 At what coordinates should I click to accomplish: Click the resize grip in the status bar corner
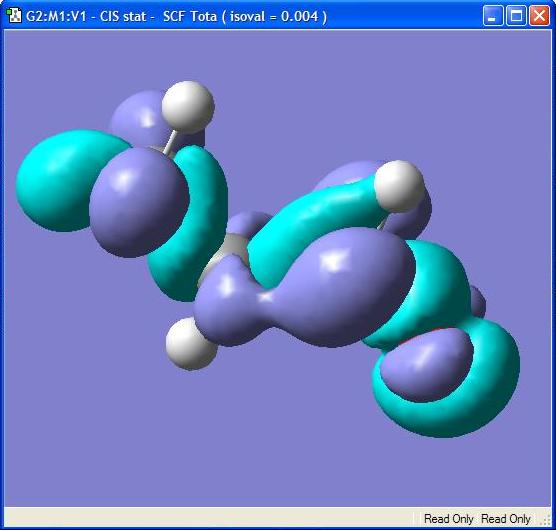(x=545, y=519)
